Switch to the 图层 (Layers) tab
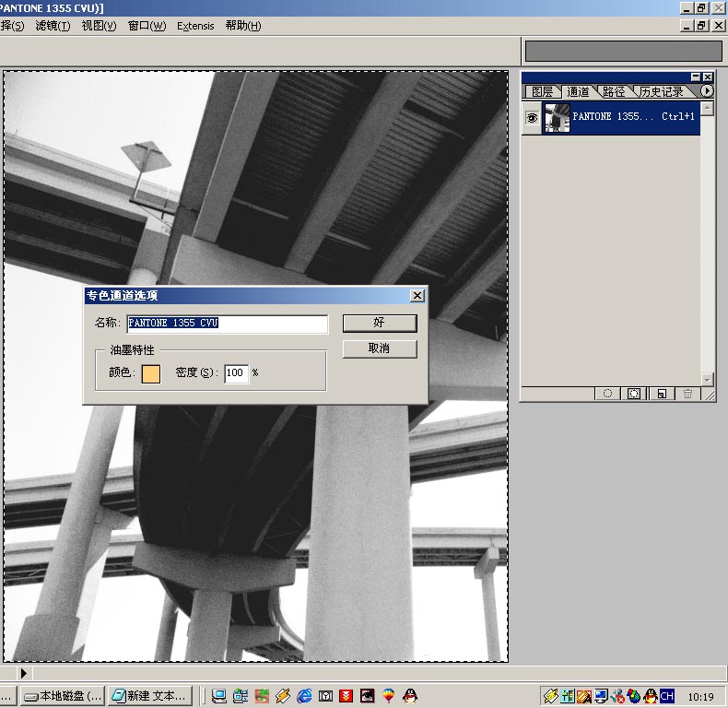This screenshot has height=708, width=728. [x=542, y=92]
